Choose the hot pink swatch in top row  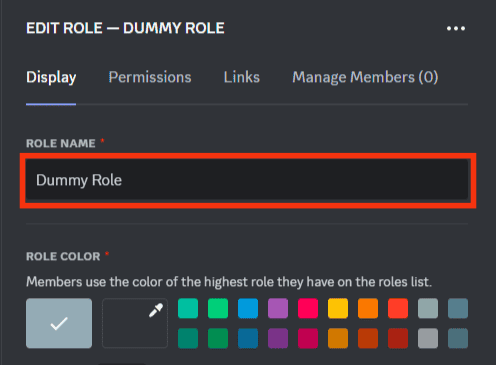pos(308,308)
